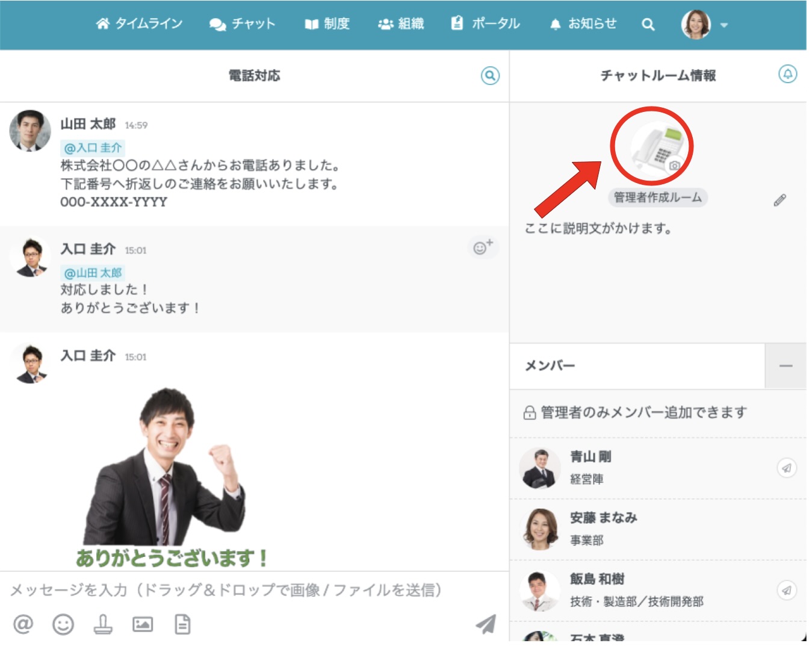Add reaction to 入口 圭介's message
812x646 pixels.
tap(482, 247)
